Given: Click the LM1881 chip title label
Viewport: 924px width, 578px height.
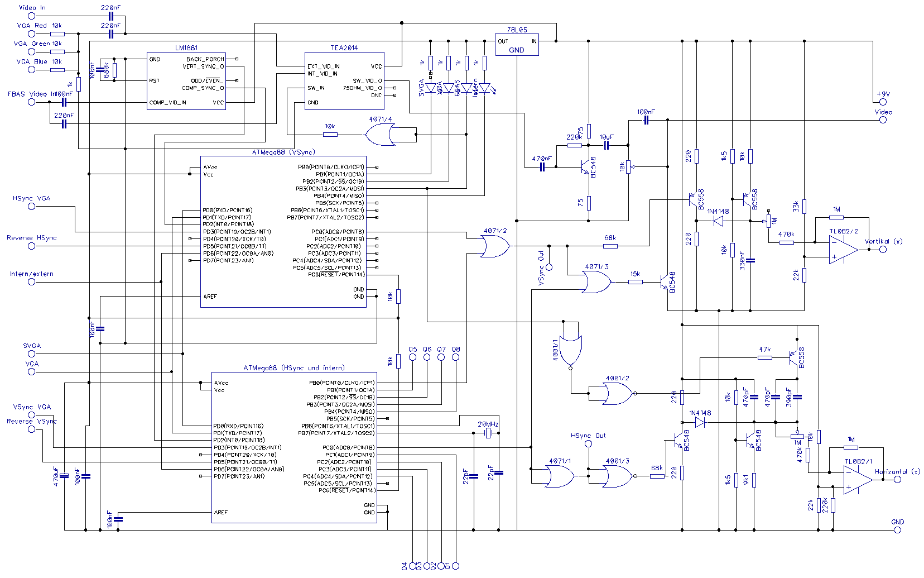Looking at the screenshot, I should pos(186,48).
